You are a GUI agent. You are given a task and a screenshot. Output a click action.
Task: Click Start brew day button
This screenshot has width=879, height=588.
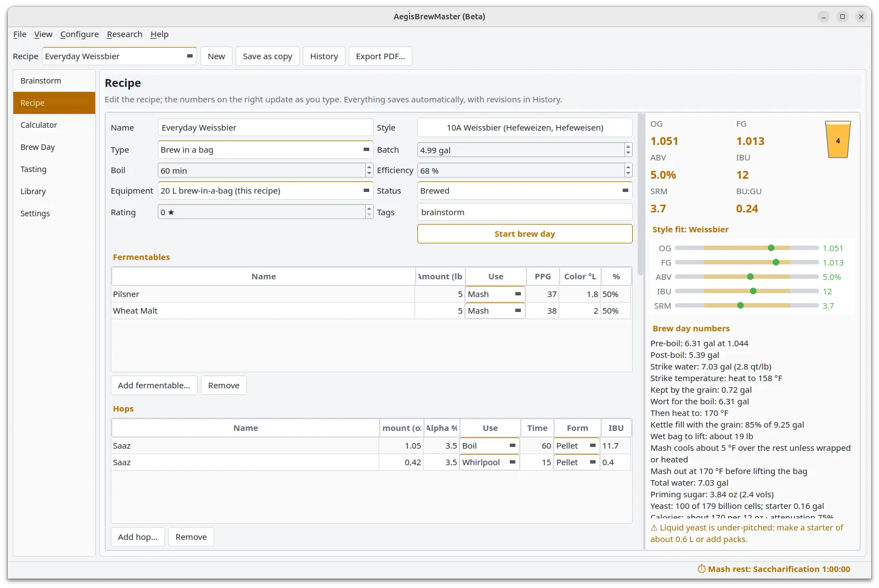click(525, 234)
